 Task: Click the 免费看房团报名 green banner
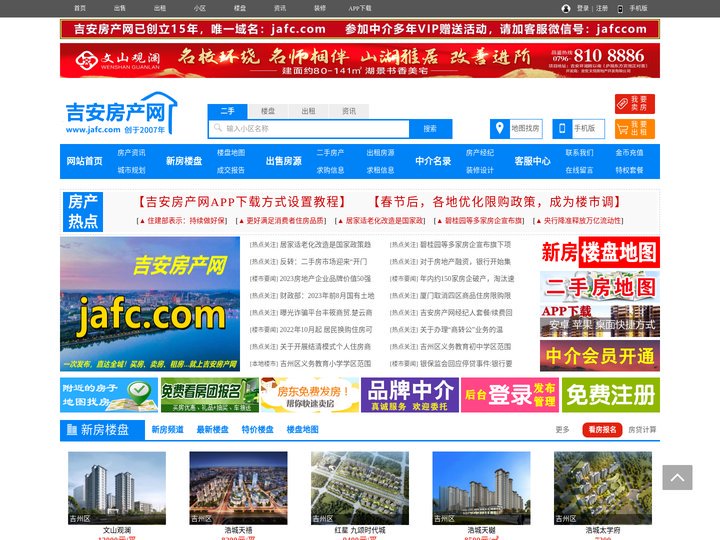[x=209, y=395]
